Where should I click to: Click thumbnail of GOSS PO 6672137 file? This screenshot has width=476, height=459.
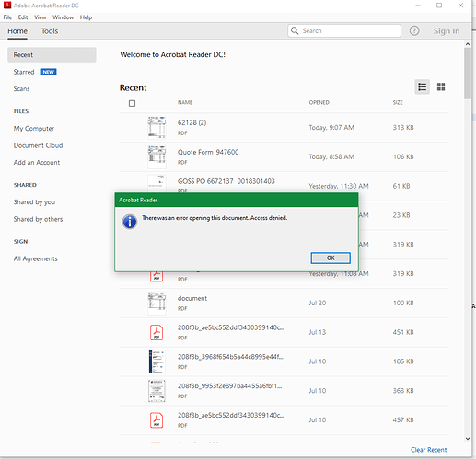click(x=157, y=183)
